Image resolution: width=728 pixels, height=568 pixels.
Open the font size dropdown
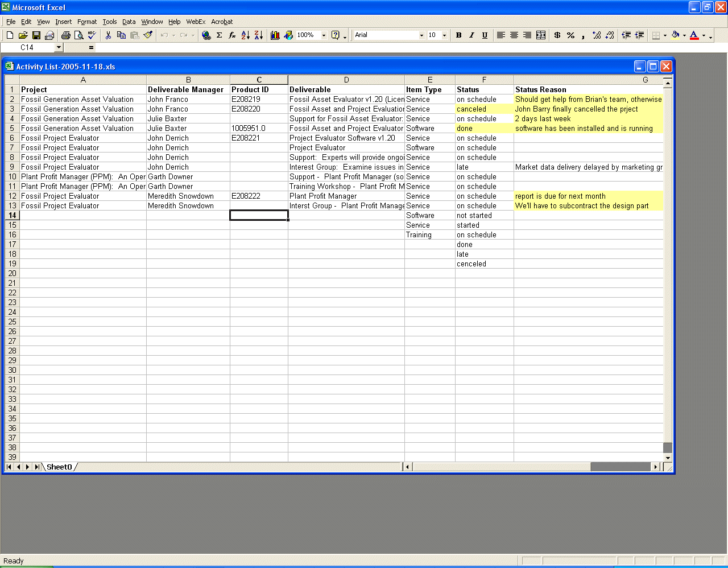pyautogui.click(x=444, y=35)
